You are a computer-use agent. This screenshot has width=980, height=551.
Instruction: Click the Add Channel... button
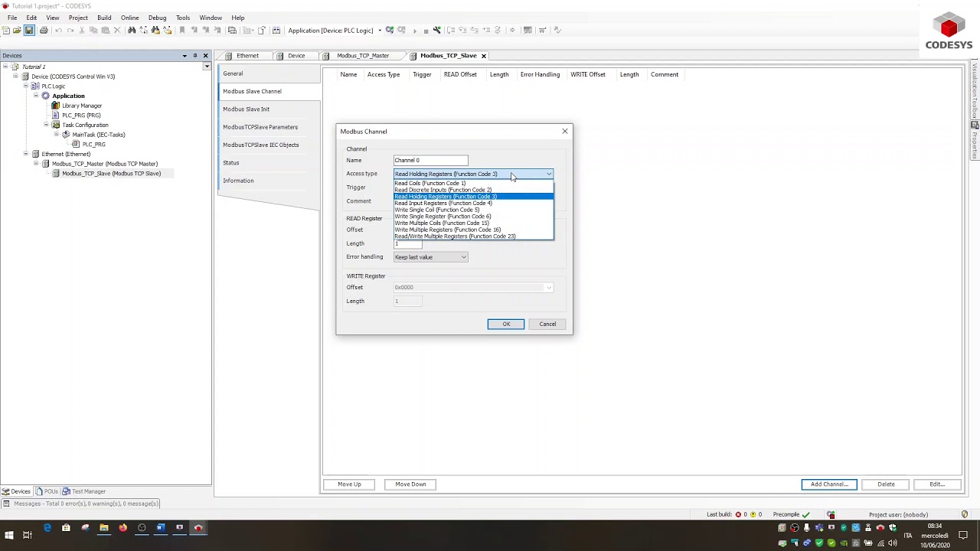click(x=829, y=484)
